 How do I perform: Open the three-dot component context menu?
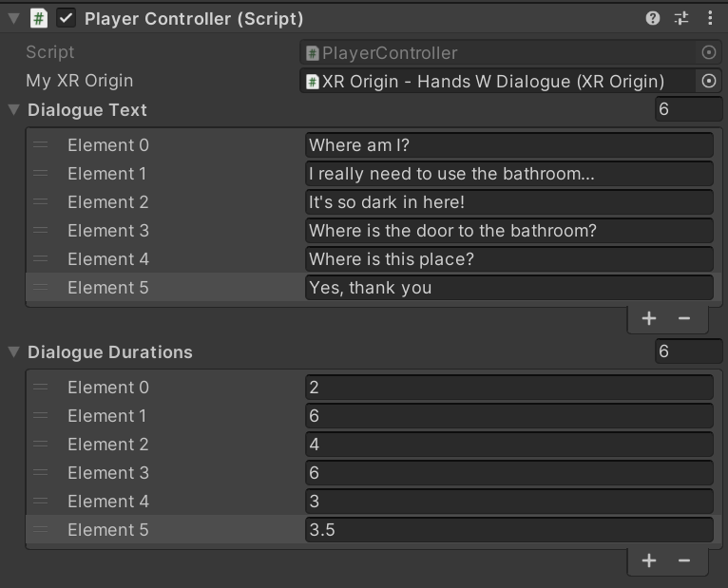[x=710, y=18]
